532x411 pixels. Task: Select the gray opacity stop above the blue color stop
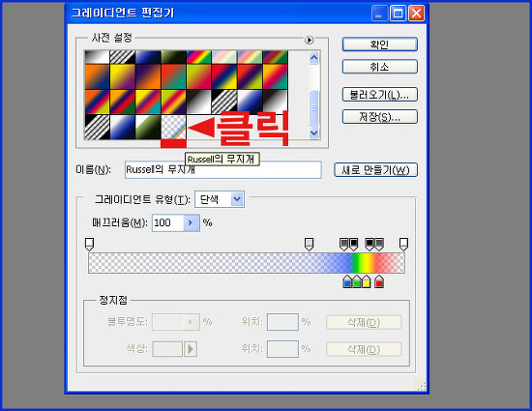[x=344, y=244]
